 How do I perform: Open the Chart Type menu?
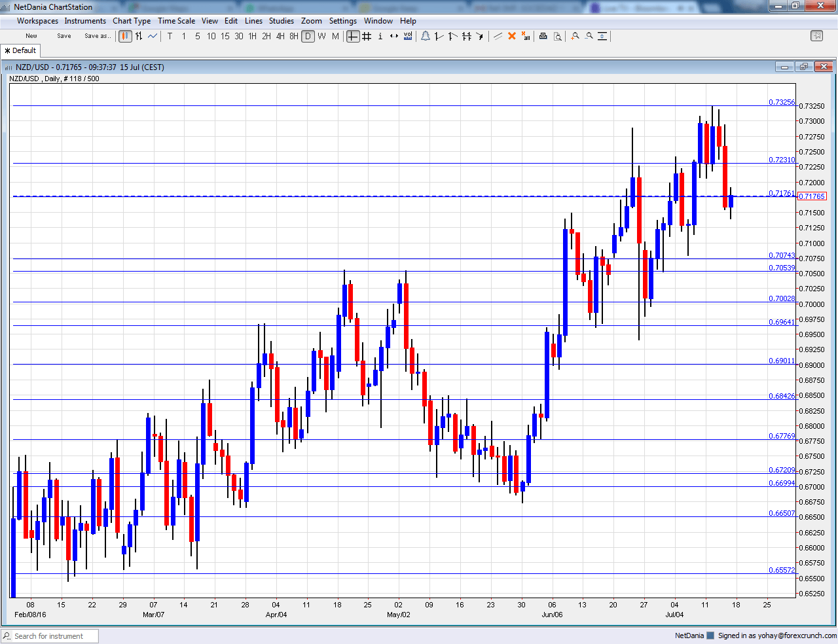pyautogui.click(x=131, y=20)
